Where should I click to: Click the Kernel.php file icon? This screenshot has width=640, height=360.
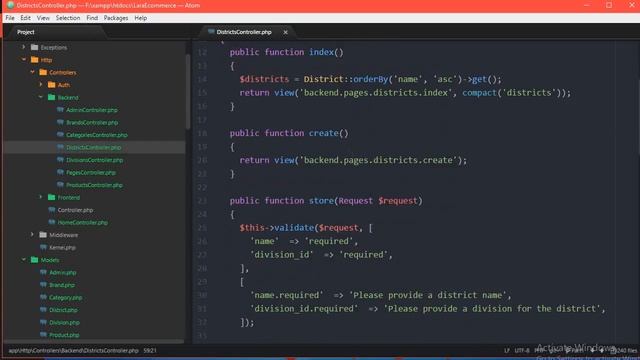coord(43,247)
